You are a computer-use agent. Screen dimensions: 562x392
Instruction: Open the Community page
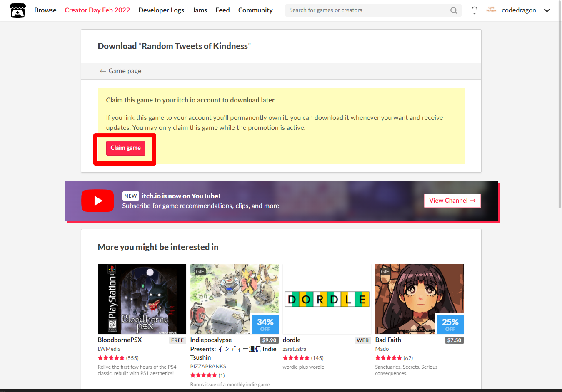coord(255,10)
